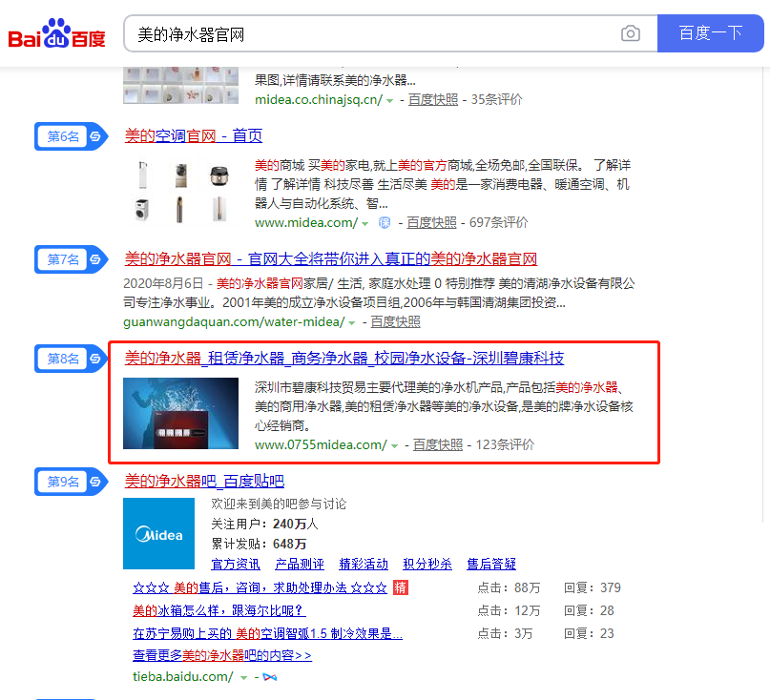Click the 第7名 rank badge
Viewport: 770px width, 700px height.
coord(71,258)
